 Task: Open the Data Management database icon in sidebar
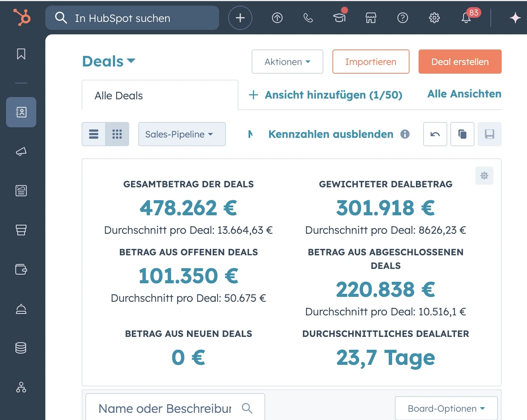pos(21,347)
